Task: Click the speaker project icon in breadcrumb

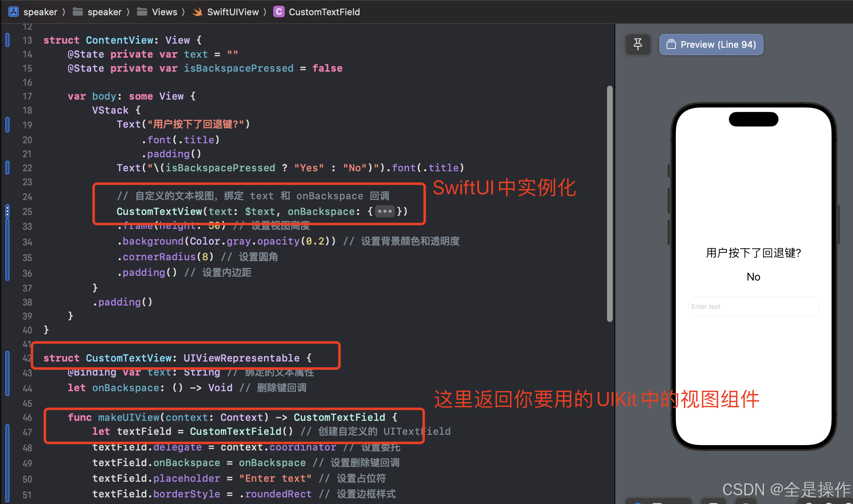Action: [13, 12]
